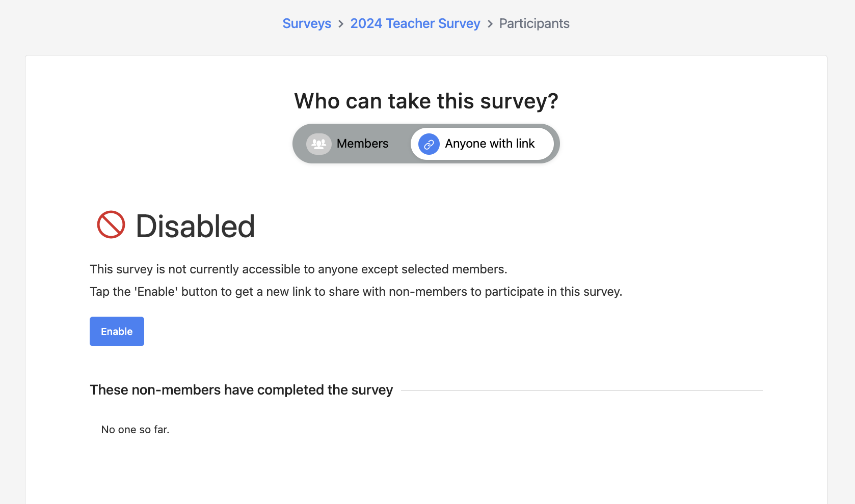The height and width of the screenshot is (504, 855).
Task: Select the Anyone with link option
Action: pyautogui.click(x=482, y=144)
